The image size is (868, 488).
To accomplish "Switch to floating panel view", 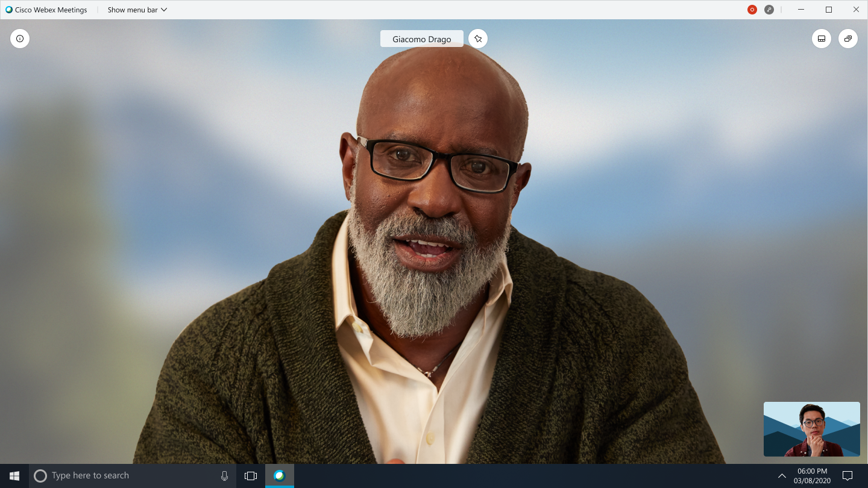I will tap(848, 39).
